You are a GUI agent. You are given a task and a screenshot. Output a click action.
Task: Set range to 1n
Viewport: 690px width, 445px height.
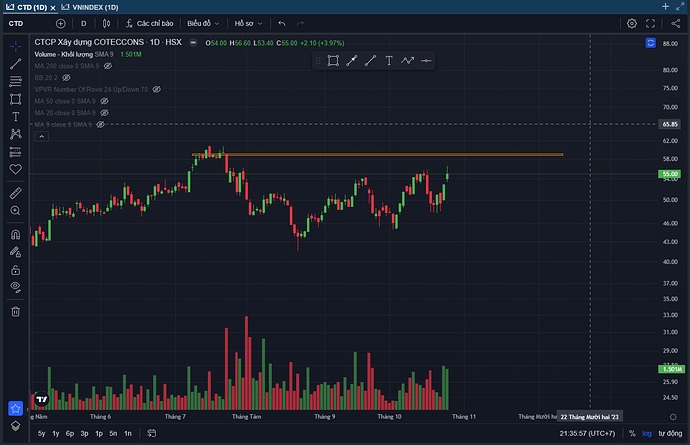click(128, 434)
